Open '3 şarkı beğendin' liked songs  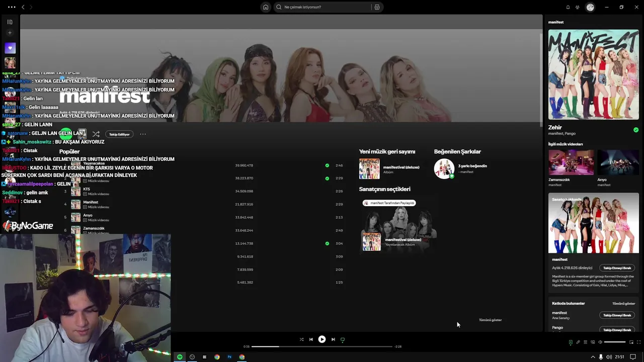pyautogui.click(x=461, y=169)
